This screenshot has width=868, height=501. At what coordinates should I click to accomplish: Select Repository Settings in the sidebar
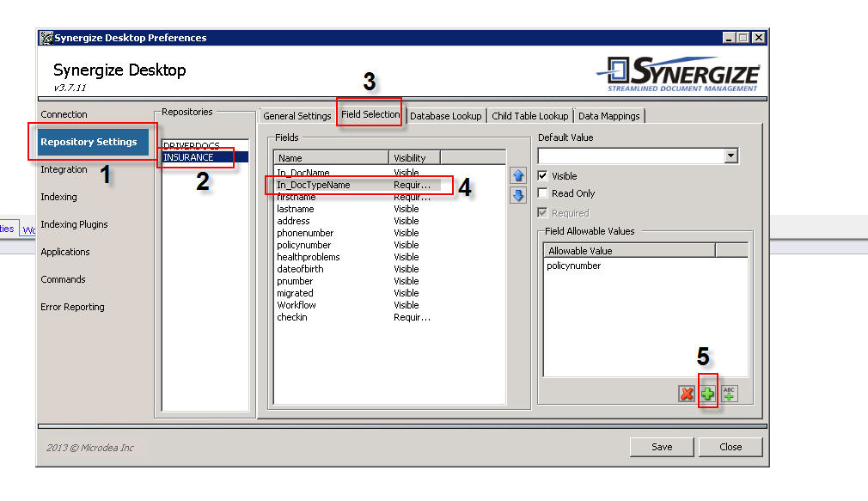[x=93, y=142]
